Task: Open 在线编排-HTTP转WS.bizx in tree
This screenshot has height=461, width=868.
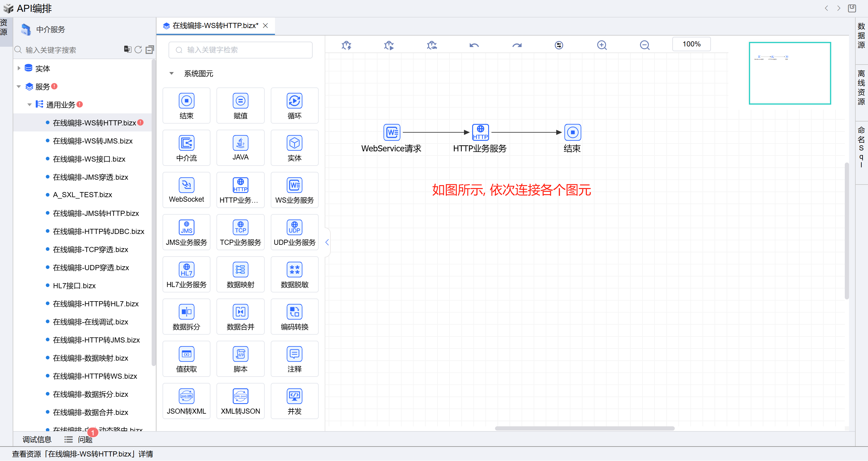Action: coord(95,376)
